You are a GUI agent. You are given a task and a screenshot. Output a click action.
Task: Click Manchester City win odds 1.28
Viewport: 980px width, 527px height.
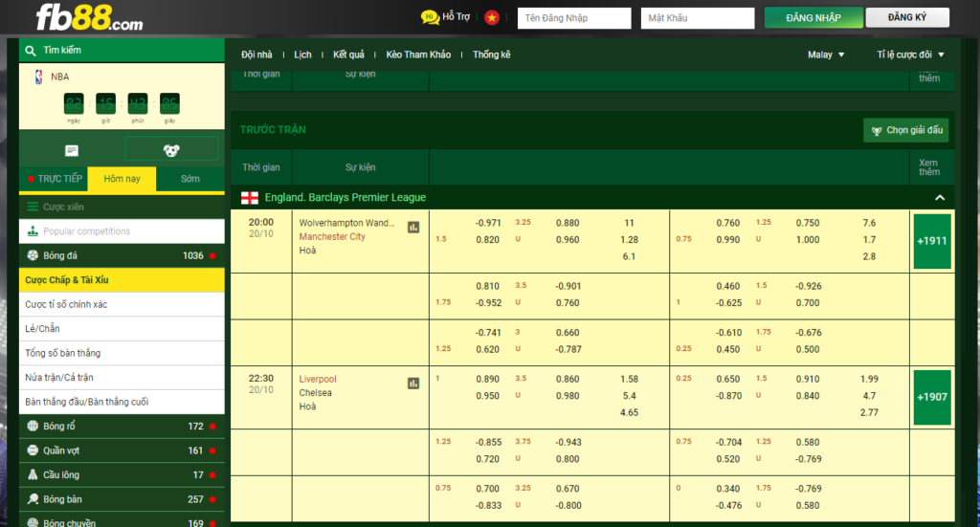630,240
